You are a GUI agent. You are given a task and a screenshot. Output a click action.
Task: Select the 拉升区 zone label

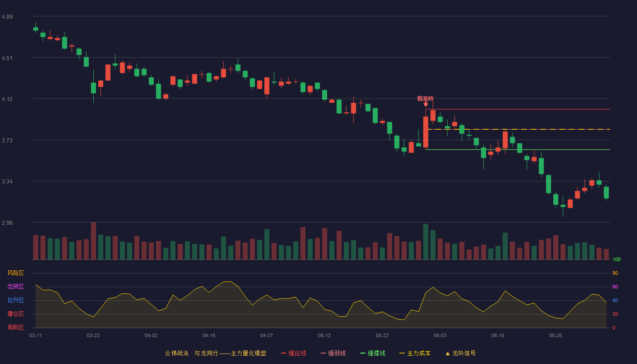(15, 300)
